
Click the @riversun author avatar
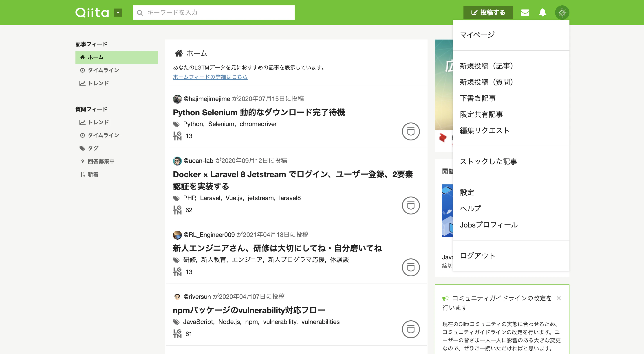coord(177,297)
